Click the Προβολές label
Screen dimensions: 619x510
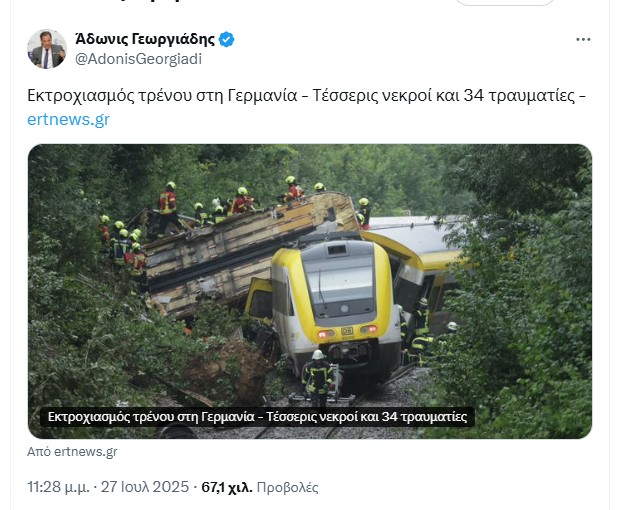[x=287, y=488]
